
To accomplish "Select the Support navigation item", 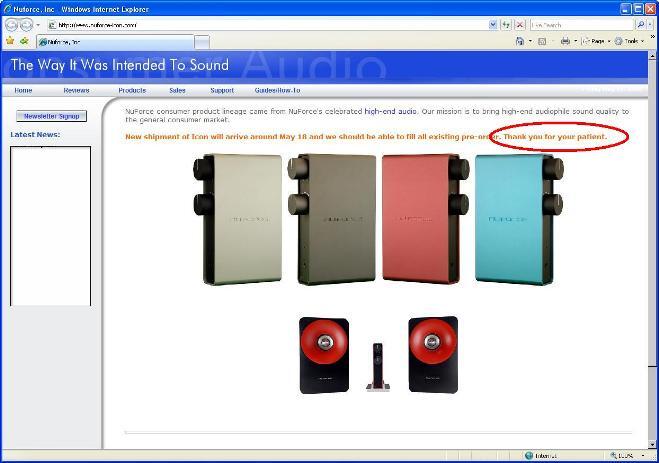I will [221, 90].
